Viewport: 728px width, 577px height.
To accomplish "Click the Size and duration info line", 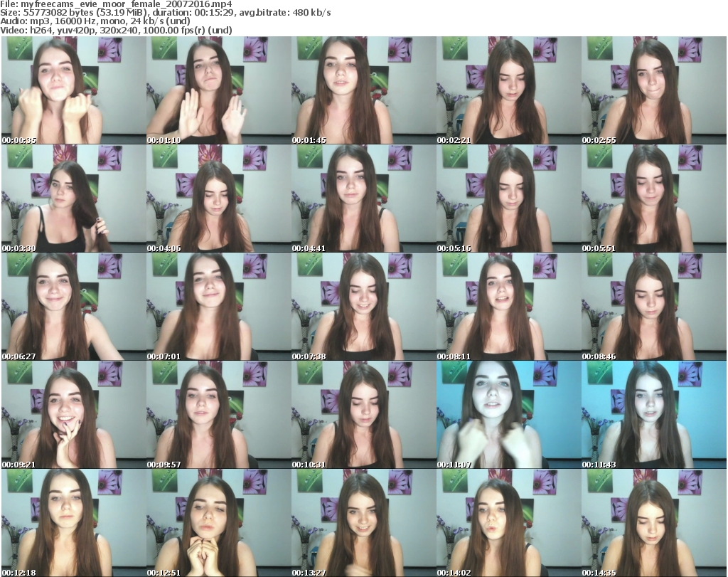I will [165, 13].
